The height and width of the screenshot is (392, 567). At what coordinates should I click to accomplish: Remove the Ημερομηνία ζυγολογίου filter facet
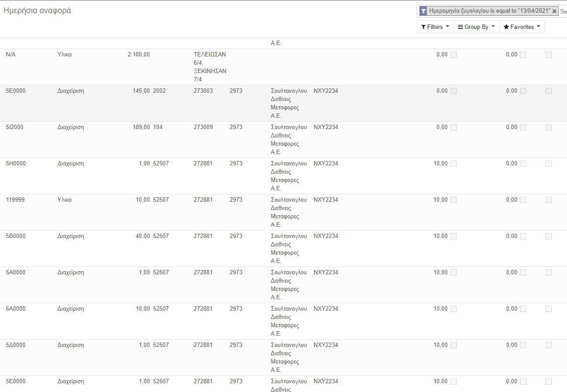click(554, 11)
